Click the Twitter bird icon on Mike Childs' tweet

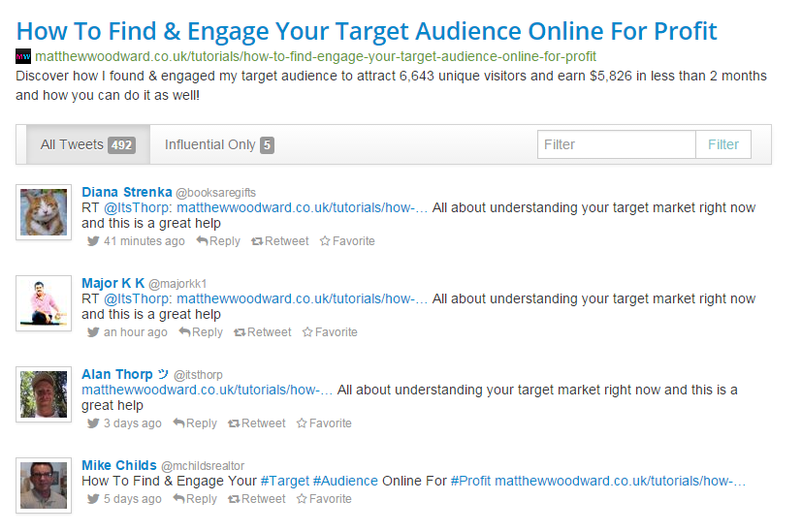(92, 499)
